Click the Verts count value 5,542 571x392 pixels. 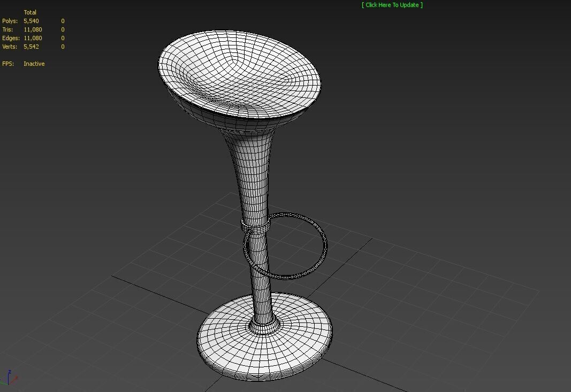click(31, 47)
